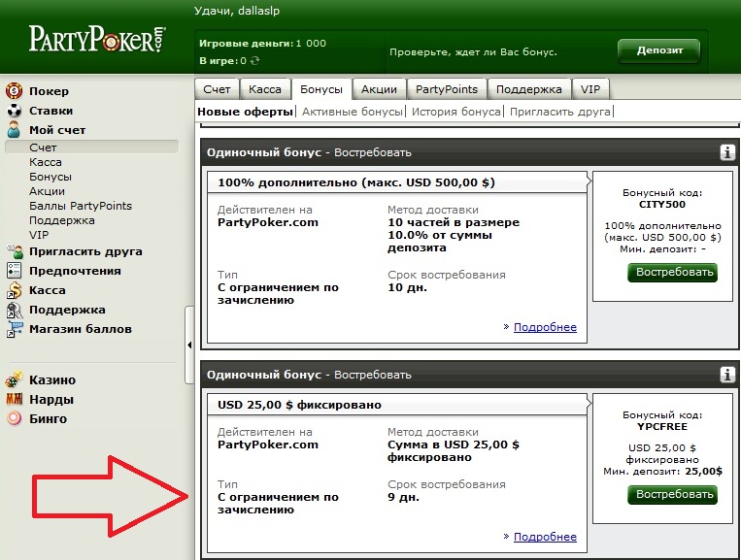Select the История бонуса subtab
This screenshot has width=741, height=560.
pyautogui.click(x=455, y=112)
